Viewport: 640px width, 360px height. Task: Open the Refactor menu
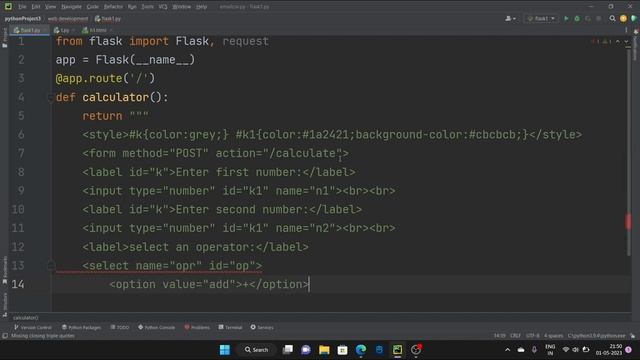[113, 7]
